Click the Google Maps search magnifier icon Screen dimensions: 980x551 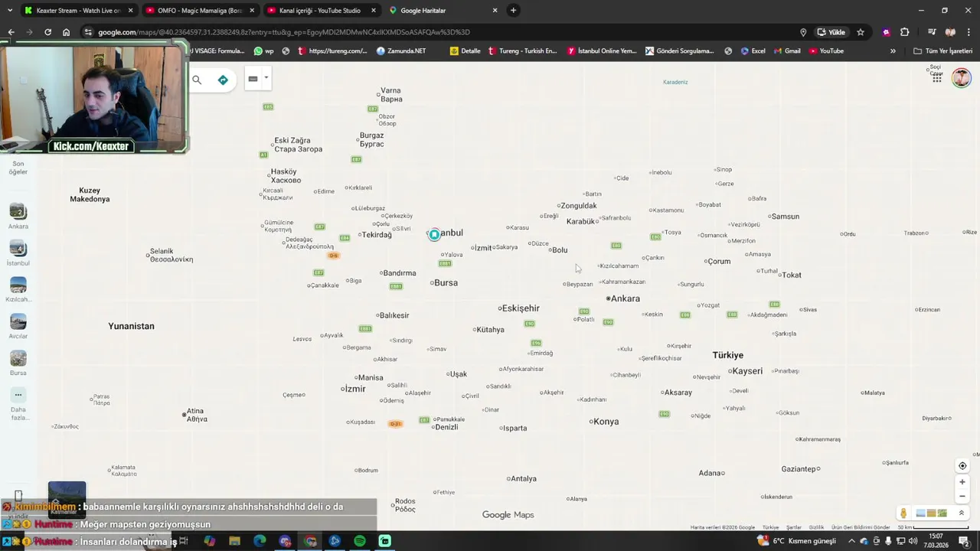point(197,80)
